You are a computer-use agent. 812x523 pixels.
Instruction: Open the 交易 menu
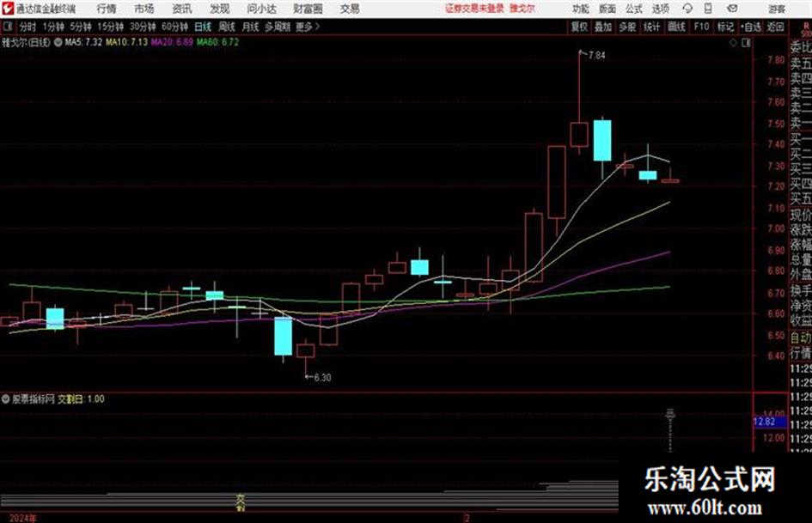(350, 9)
